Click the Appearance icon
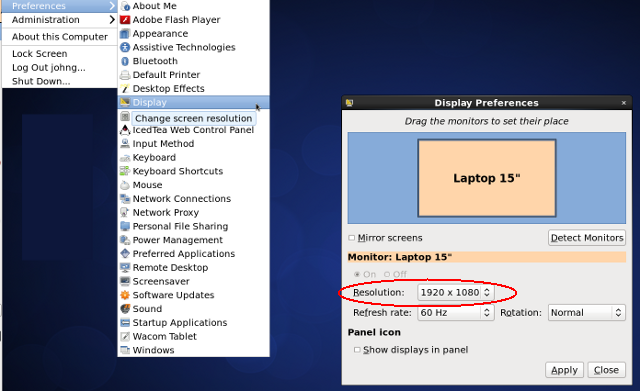The width and height of the screenshot is (640, 391). click(x=125, y=33)
